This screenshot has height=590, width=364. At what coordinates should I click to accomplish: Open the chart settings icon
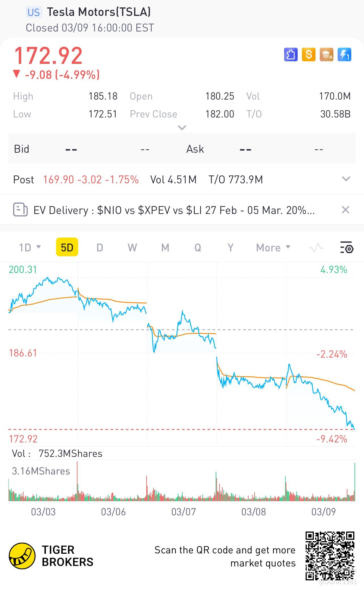point(346,248)
